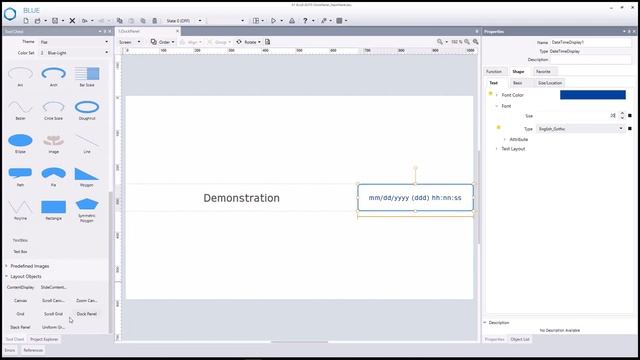Click the zoom out magnifier icon
Screen dimensions: 640x360
tap(467, 42)
